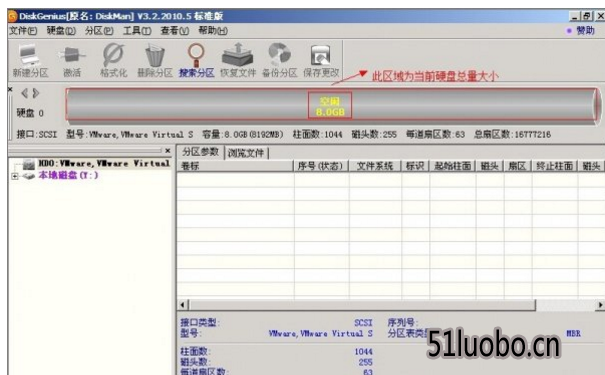Click the 激活 activate toolbar icon
The height and width of the screenshot is (375, 605).
(72, 61)
